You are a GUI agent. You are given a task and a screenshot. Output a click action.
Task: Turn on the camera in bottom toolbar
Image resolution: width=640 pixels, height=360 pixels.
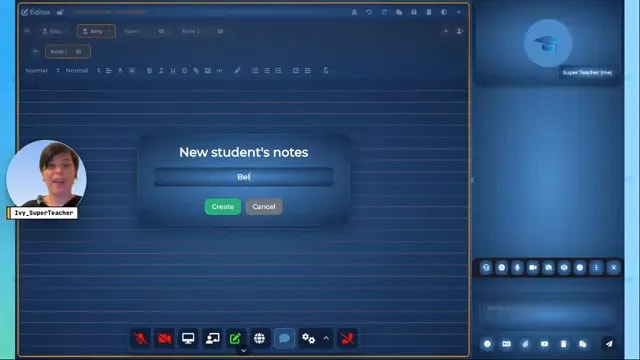point(164,338)
